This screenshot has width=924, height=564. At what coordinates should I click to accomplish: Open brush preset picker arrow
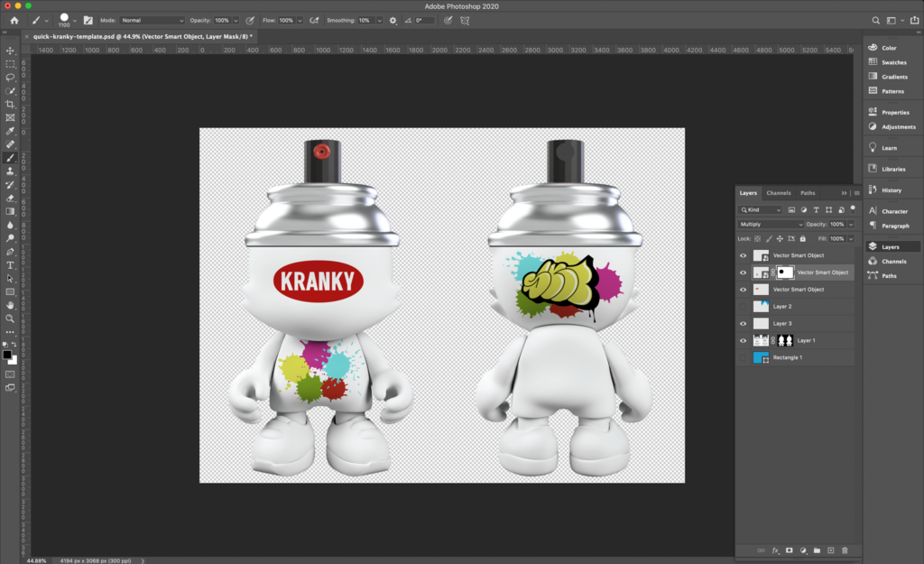coord(75,21)
